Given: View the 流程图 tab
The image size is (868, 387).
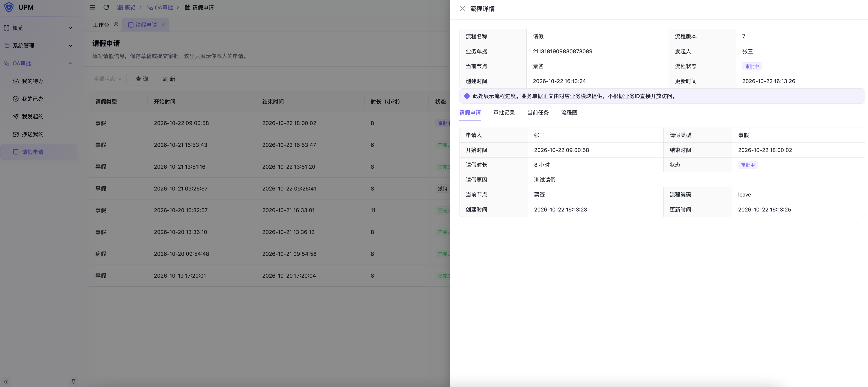Looking at the screenshot, I should point(569,113).
